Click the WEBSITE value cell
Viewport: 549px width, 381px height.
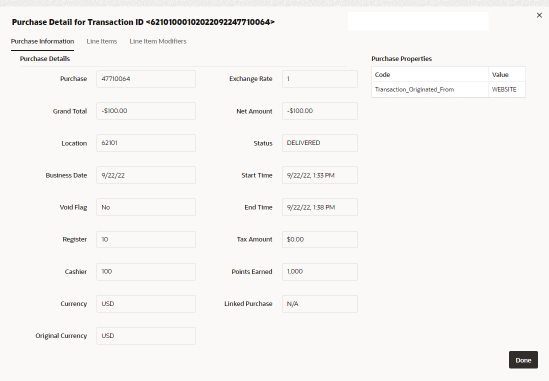point(507,90)
